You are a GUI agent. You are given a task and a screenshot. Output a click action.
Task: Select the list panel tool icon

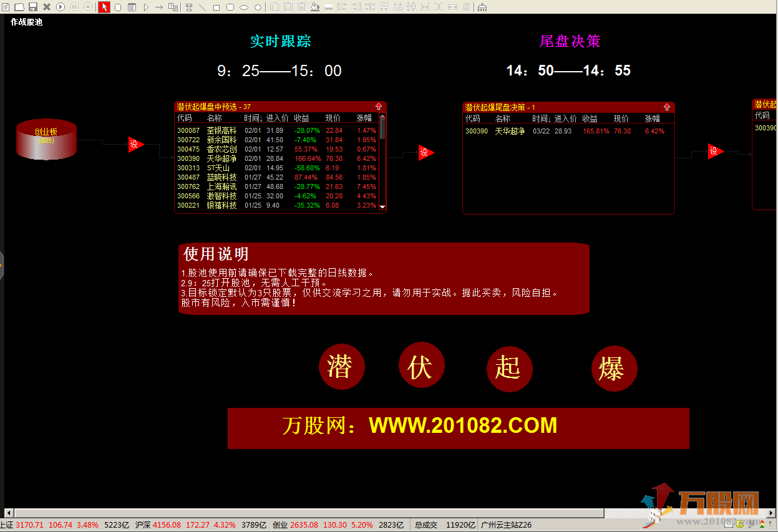point(132,7)
